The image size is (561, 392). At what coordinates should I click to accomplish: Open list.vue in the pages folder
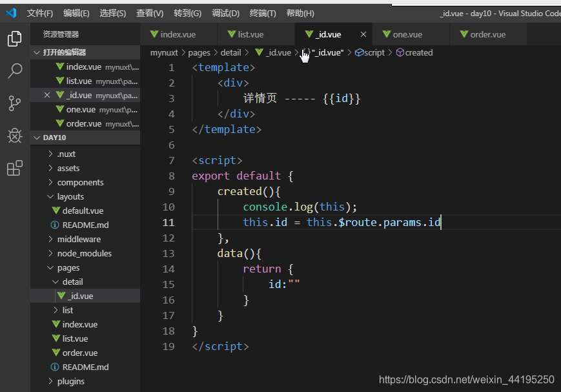[x=85, y=338]
